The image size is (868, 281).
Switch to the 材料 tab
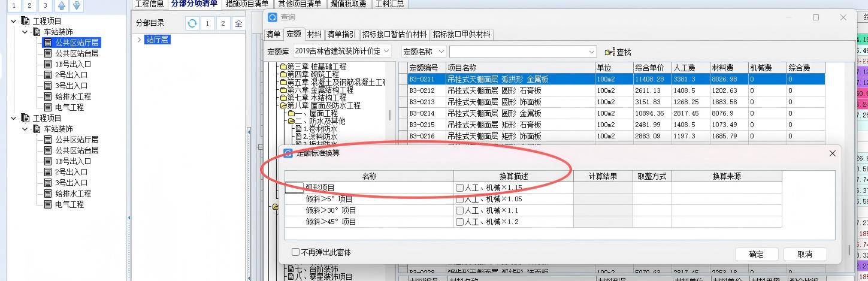pyautogui.click(x=314, y=34)
